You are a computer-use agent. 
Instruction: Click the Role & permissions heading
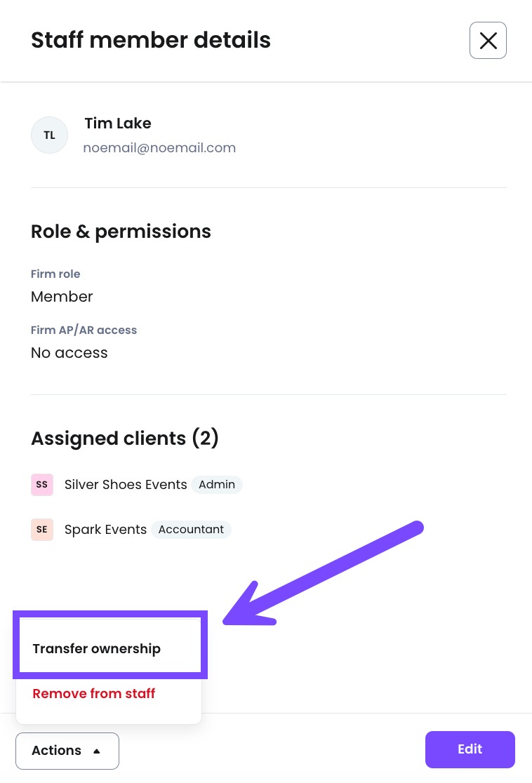tap(121, 232)
